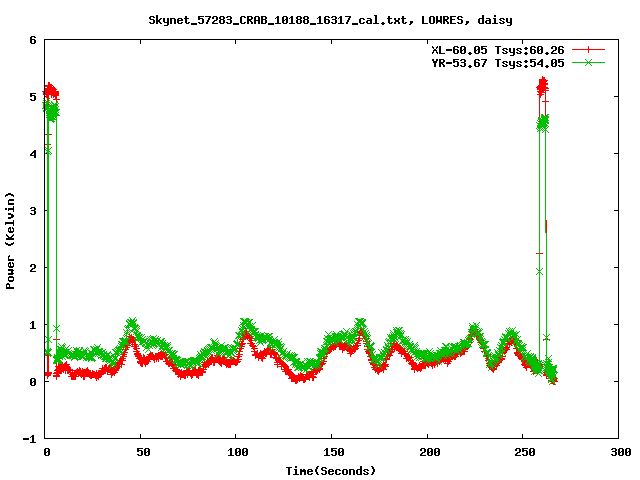Click the x-axis tick label 50
The width and height of the screenshot is (640, 480).
click(143, 452)
